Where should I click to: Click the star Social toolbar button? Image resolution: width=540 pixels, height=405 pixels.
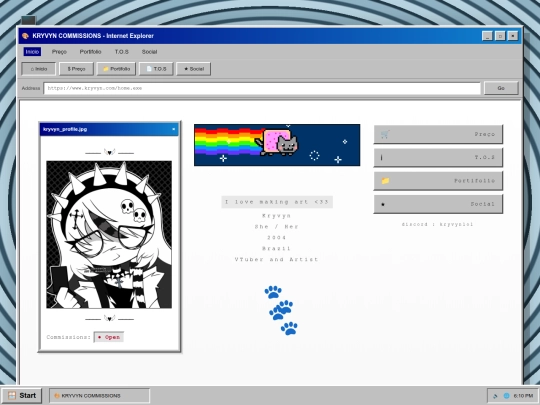[194, 69]
